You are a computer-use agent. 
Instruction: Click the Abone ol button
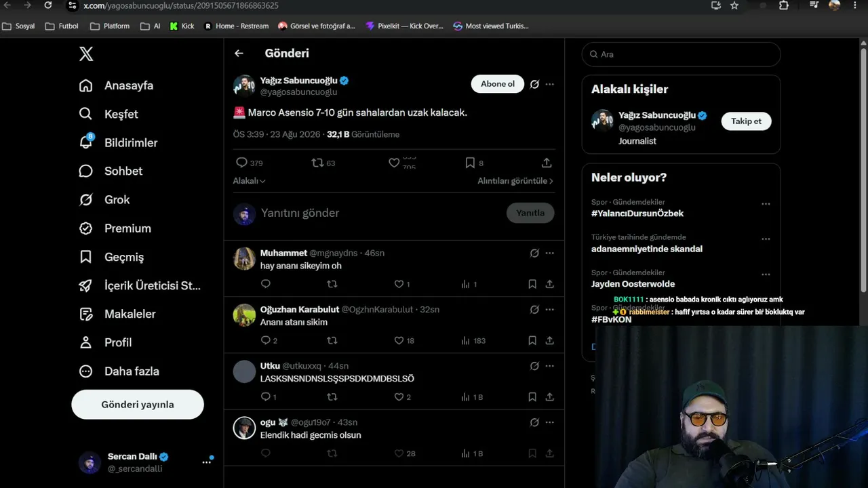[x=498, y=84]
